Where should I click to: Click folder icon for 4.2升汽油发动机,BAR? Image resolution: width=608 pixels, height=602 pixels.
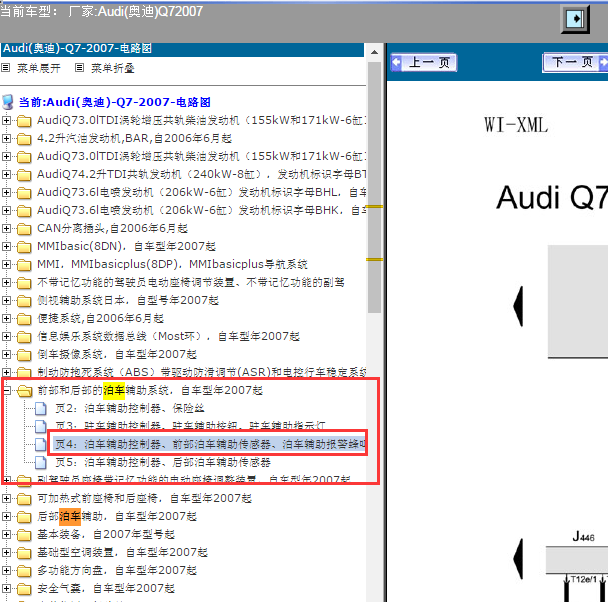(x=24, y=138)
